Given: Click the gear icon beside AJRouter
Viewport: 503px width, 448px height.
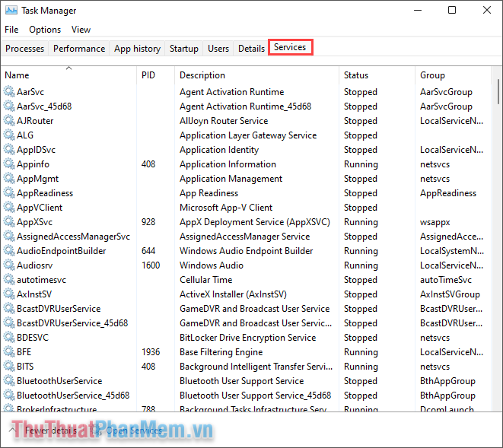Looking at the screenshot, I should (x=9, y=121).
